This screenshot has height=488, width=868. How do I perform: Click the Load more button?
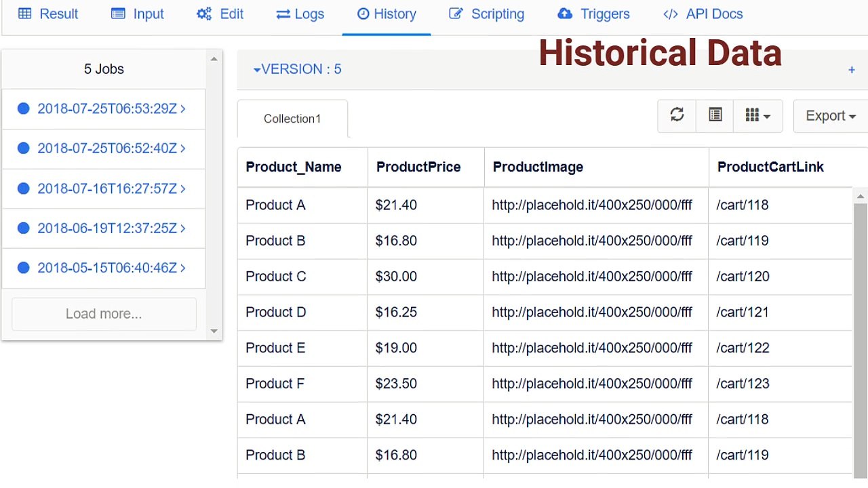coord(104,314)
